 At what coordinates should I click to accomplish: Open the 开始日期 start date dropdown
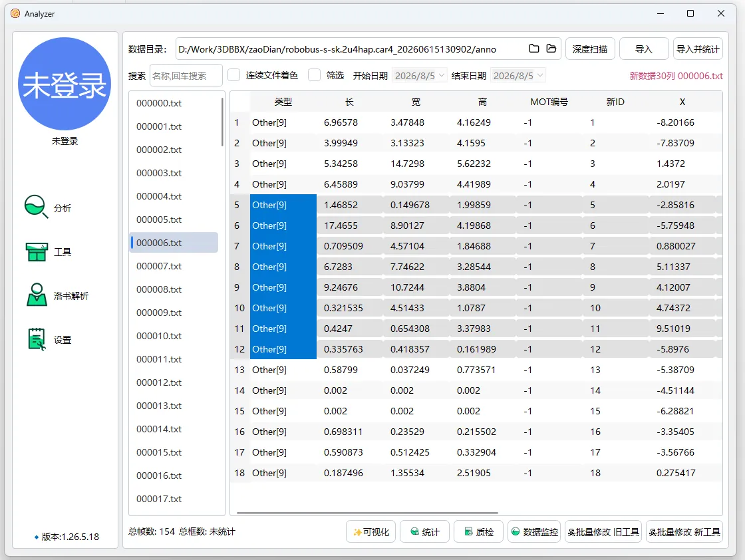tap(420, 76)
